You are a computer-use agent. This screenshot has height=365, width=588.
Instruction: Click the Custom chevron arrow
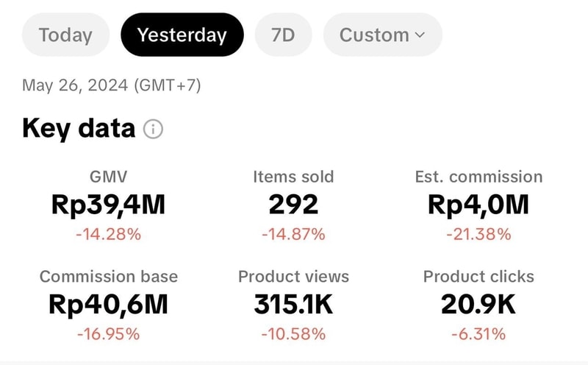(420, 35)
